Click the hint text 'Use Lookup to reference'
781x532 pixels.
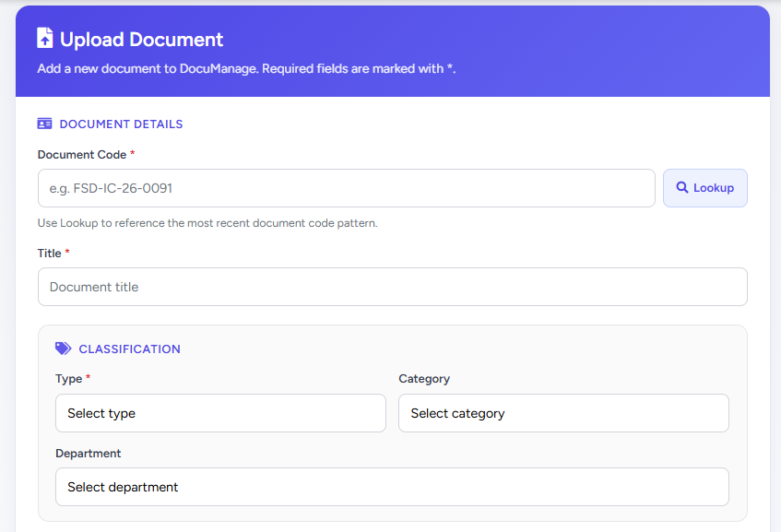click(207, 222)
